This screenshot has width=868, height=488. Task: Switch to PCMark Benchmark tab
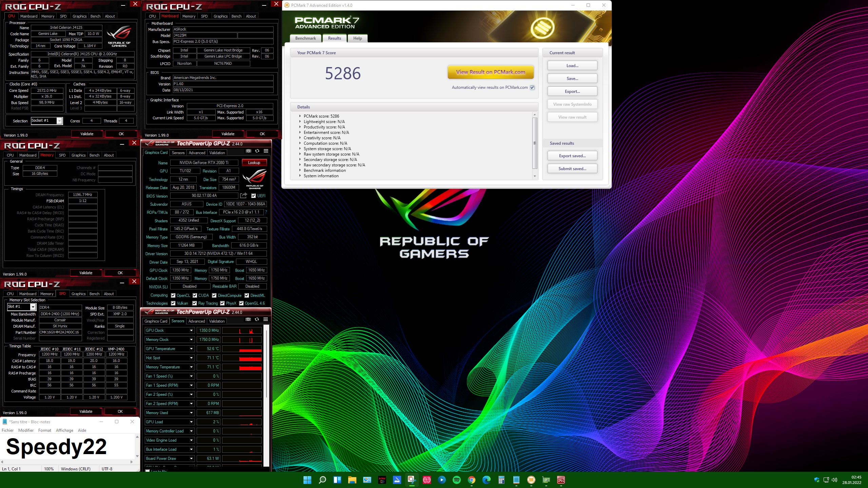click(x=305, y=38)
